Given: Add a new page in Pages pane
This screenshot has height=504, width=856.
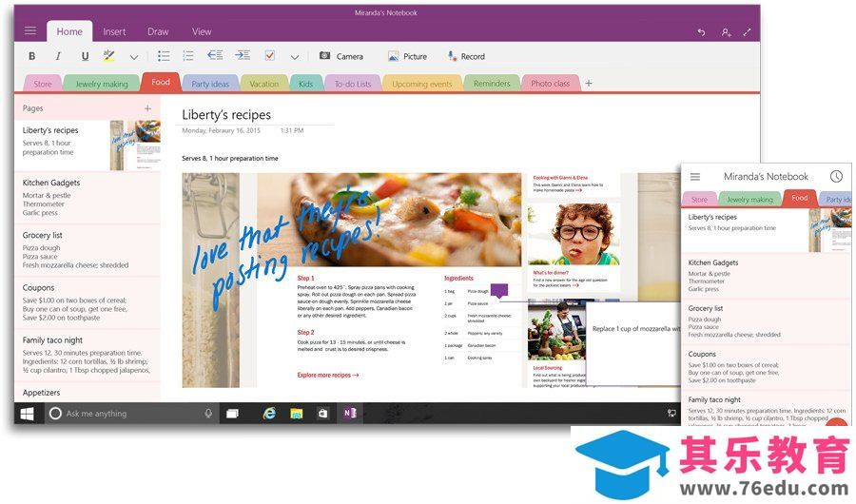Looking at the screenshot, I should 147,108.
